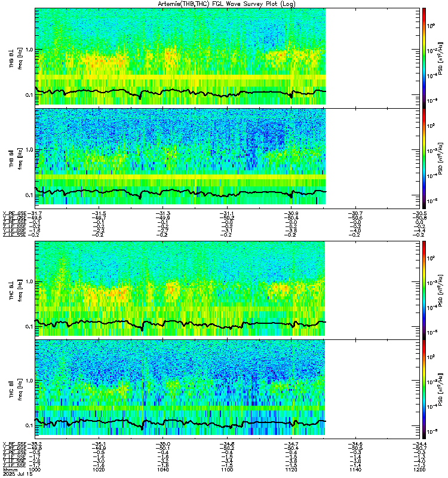The image size is (448, 478).
Task: Click the THB X_RE_GSE value '-30.9'
Action: [x=291, y=213]
